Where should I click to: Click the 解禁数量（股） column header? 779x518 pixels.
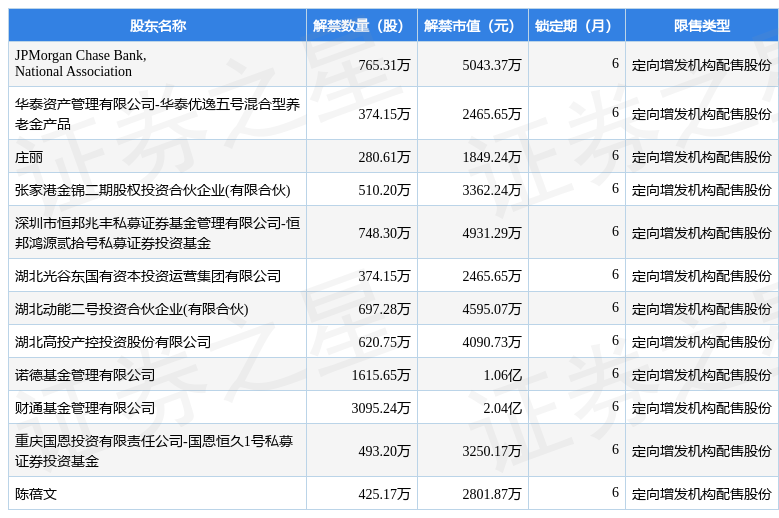click(361, 26)
